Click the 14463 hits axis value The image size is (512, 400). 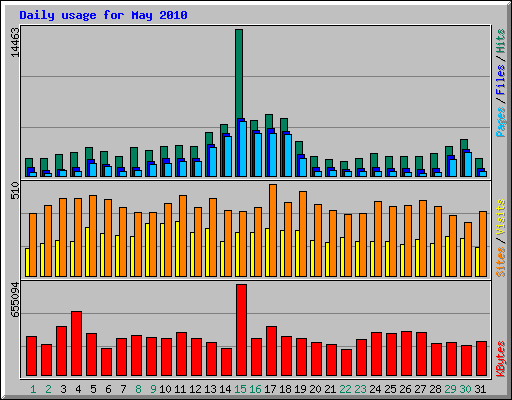point(15,42)
